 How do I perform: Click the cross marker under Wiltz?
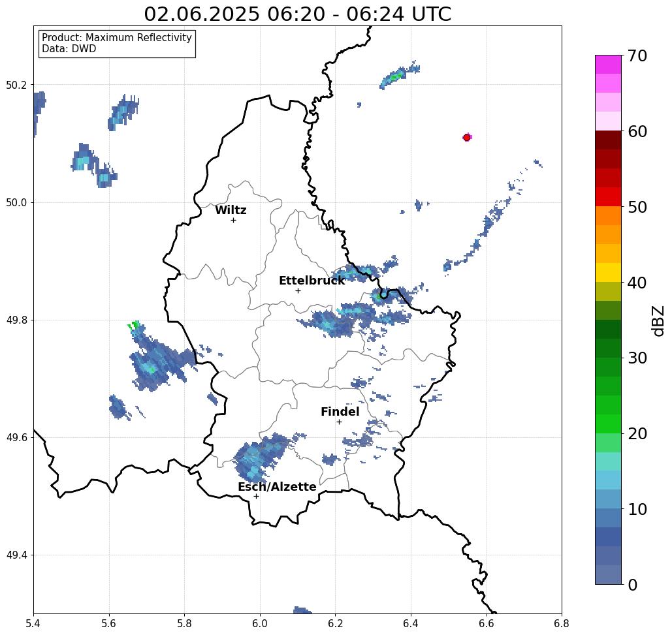[x=233, y=220]
